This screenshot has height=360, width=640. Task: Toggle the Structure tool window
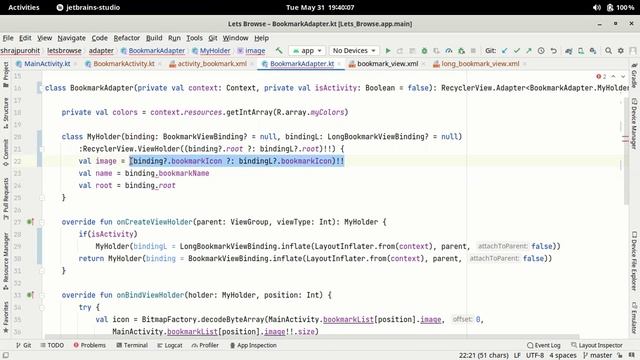pyautogui.click(x=6, y=113)
